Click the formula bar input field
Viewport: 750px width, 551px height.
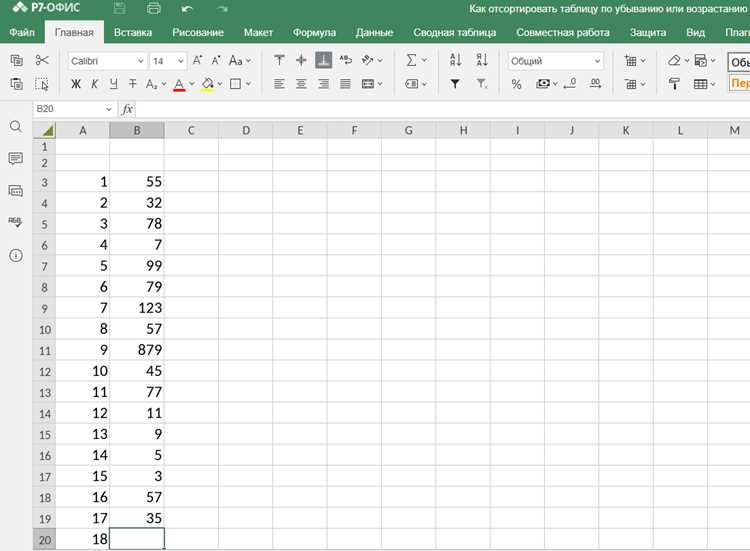point(442,109)
